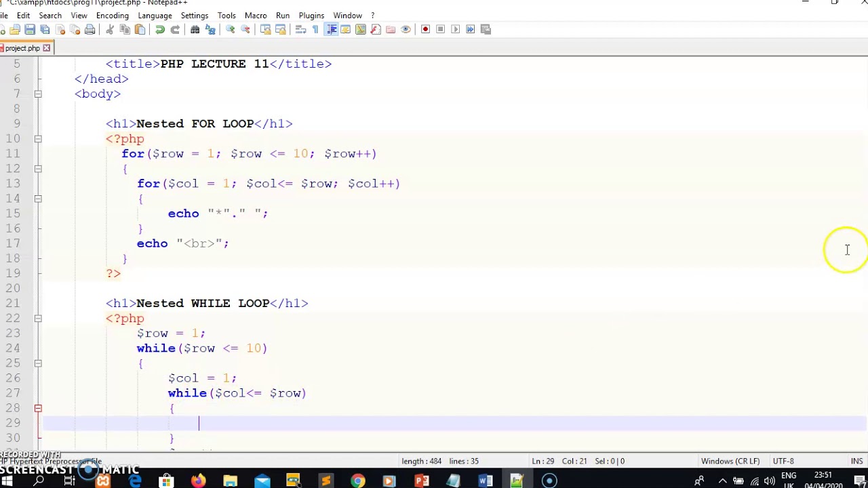Click the Save toolbar icon
The height and width of the screenshot is (488, 868).
click(30, 29)
